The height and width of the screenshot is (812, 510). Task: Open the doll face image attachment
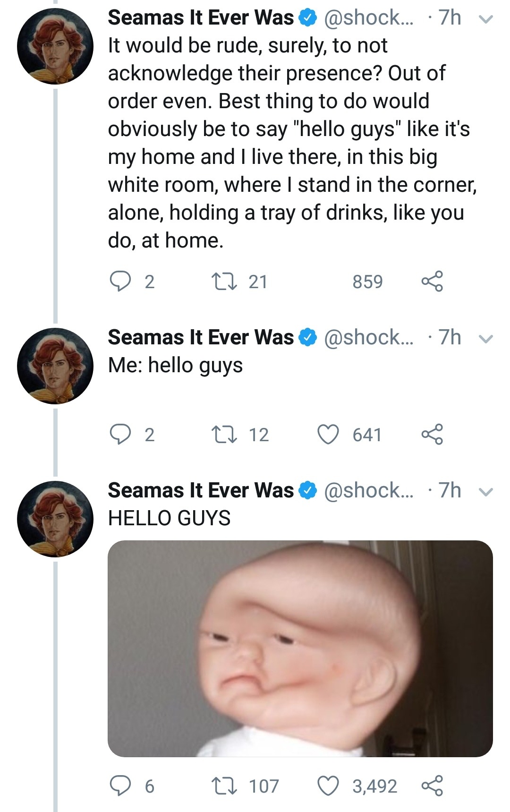tap(300, 648)
